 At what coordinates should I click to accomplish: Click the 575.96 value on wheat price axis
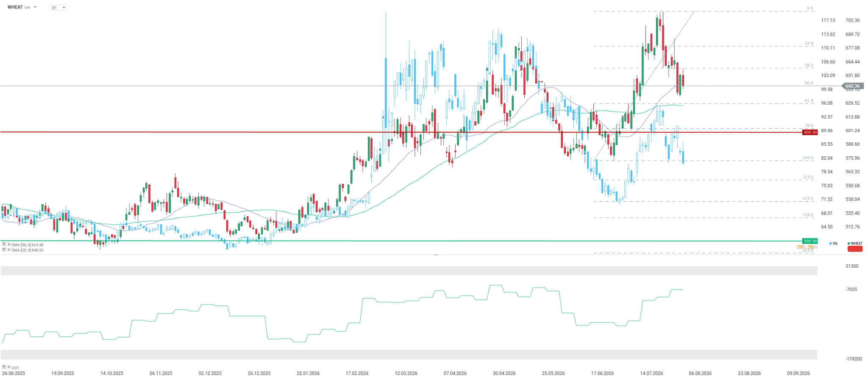pos(853,158)
